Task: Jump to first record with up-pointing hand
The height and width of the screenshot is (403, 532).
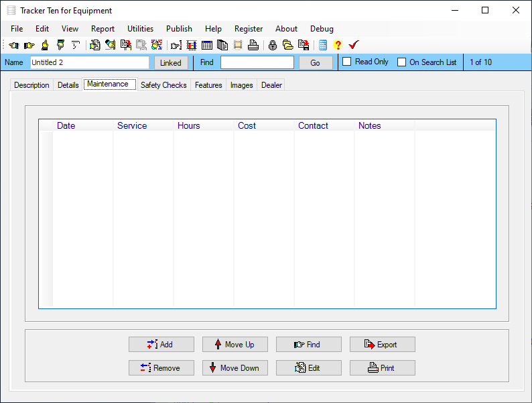Action: click(x=45, y=45)
